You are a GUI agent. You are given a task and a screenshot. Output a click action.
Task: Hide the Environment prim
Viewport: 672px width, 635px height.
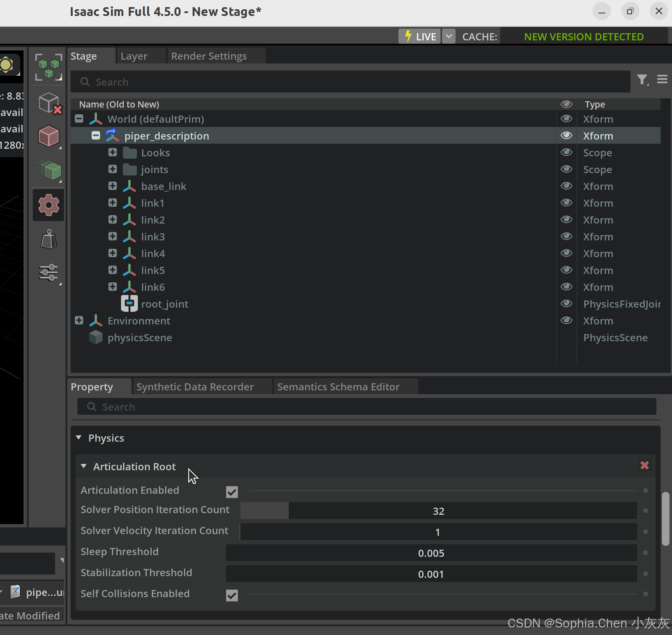pyautogui.click(x=567, y=320)
